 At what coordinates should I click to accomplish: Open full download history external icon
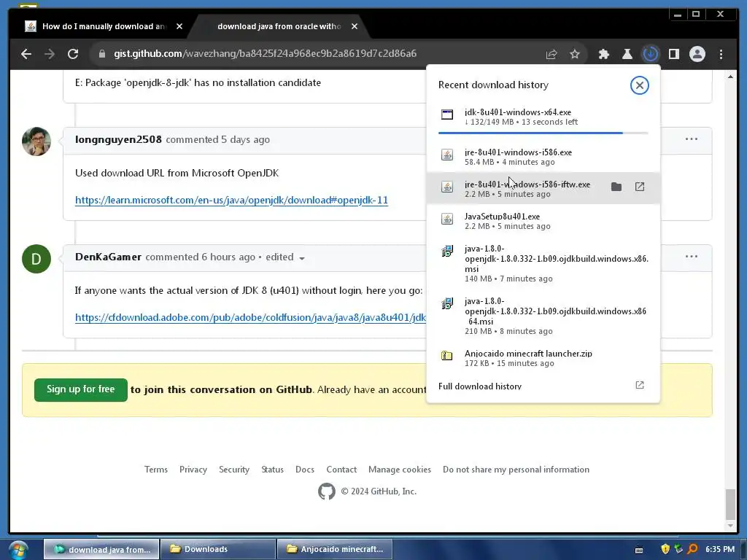coord(639,385)
